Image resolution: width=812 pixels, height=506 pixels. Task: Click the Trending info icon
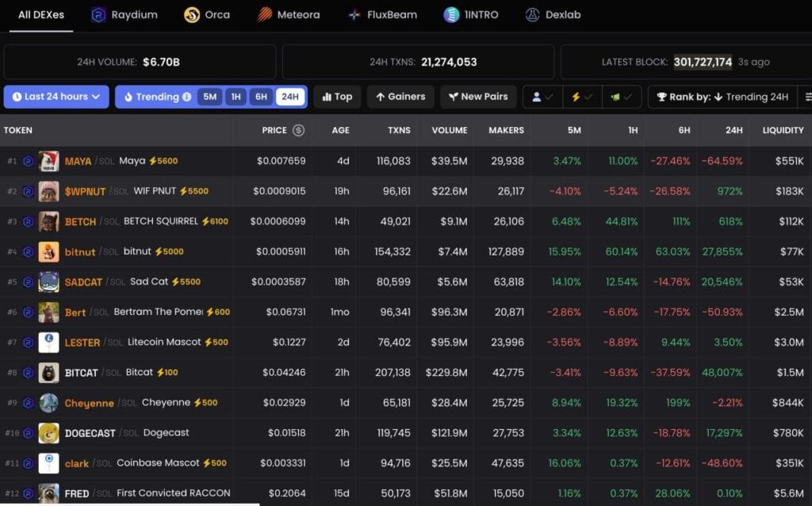tap(187, 97)
